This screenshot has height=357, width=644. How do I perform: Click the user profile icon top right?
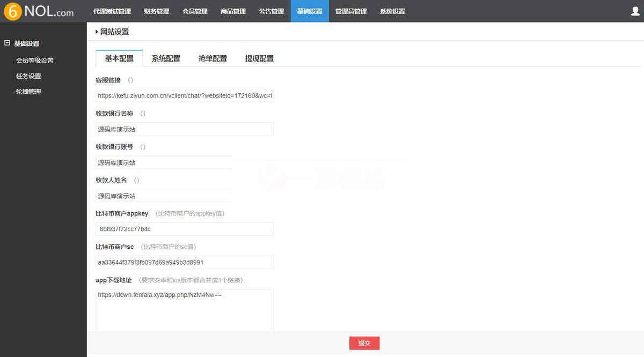635,11
